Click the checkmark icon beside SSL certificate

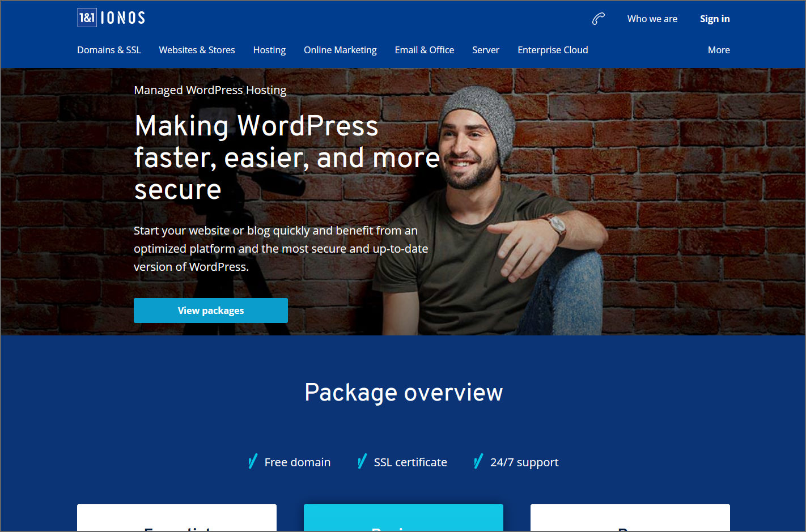362,462
